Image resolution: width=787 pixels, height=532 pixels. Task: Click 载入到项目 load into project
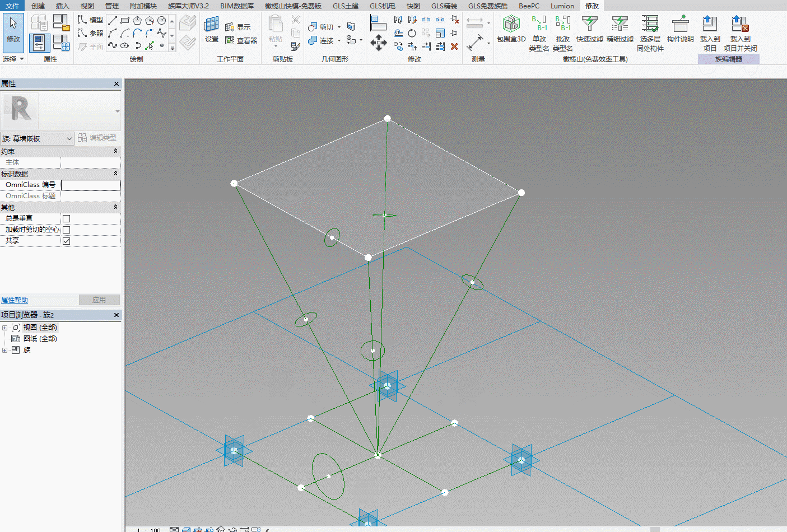pos(710,34)
